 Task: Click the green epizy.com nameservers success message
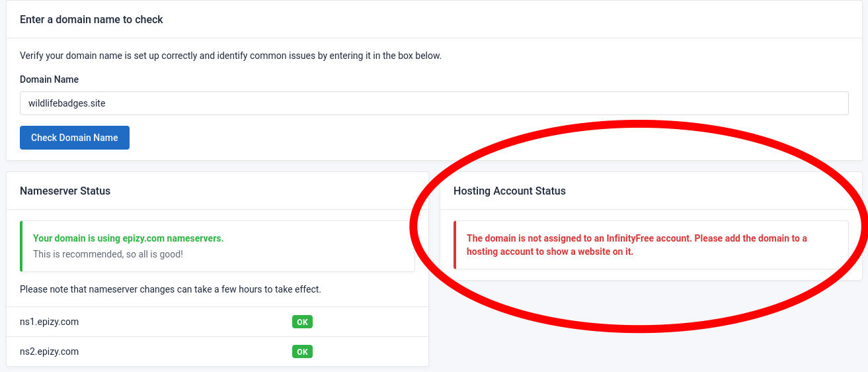click(128, 238)
